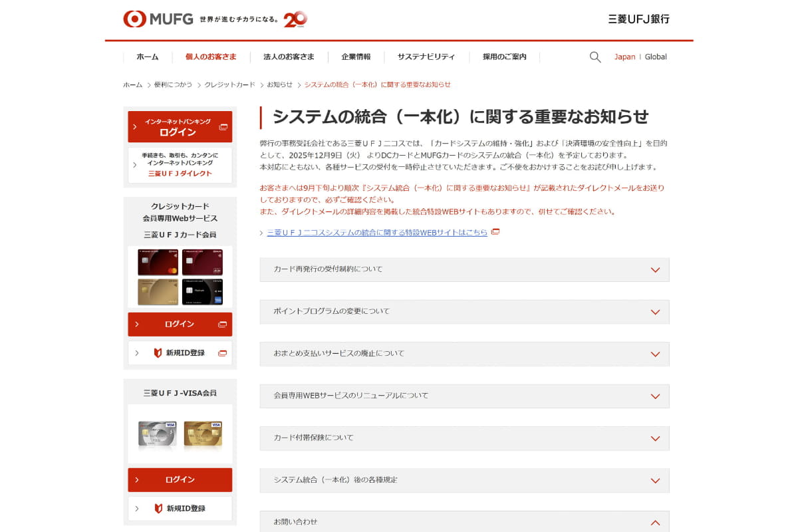Open the 三菱UFJダイレクト info link
This screenshot has width=798, height=532.
(x=180, y=165)
